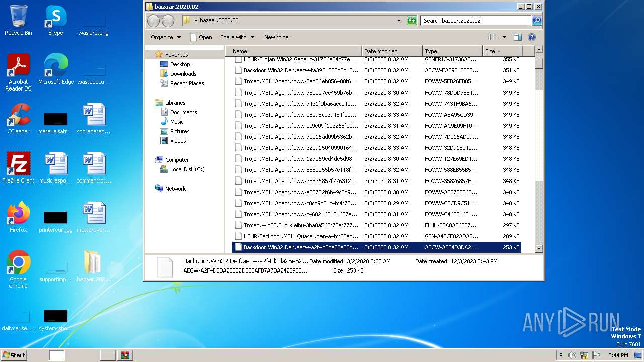Launch Microsoft Edge desktop shortcut
Image resolution: width=644 pixels, height=362 pixels.
tap(56, 69)
